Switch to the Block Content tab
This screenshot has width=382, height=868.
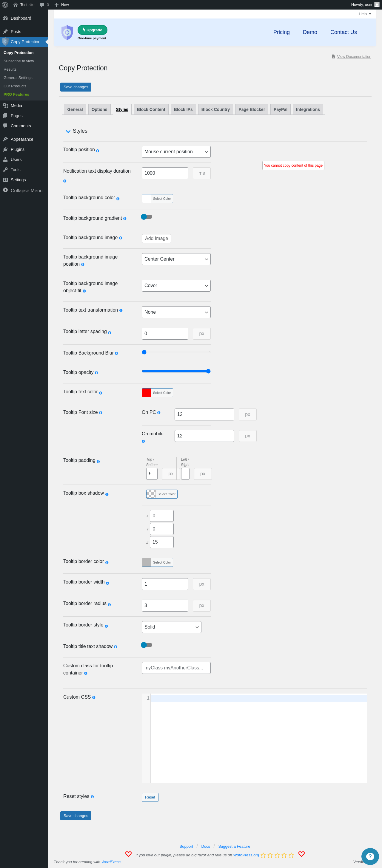click(151, 109)
